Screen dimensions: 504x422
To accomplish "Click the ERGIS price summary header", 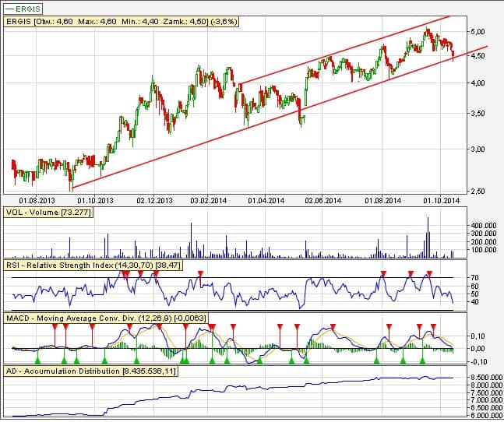I will coord(123,22).
